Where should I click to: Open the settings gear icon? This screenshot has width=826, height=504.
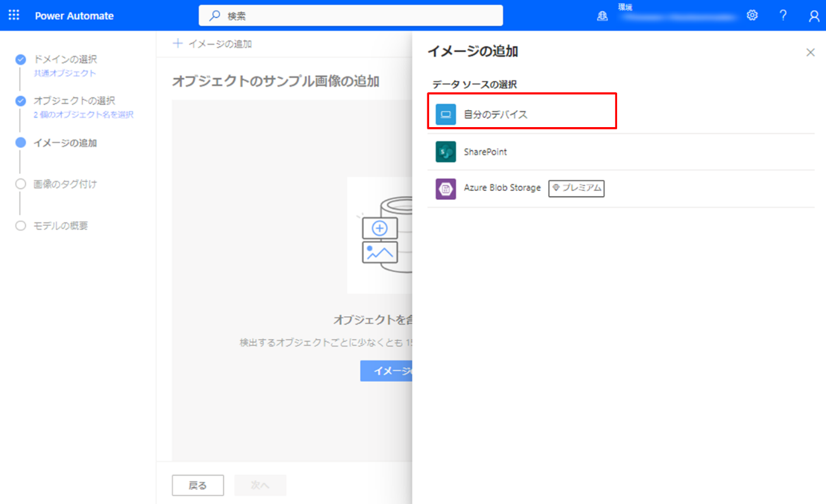752,15
